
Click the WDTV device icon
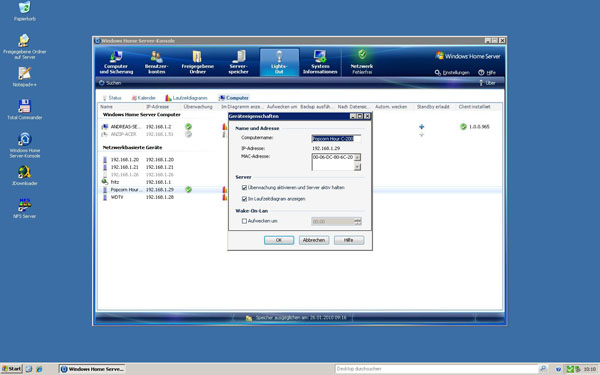(x=105, y=197)
